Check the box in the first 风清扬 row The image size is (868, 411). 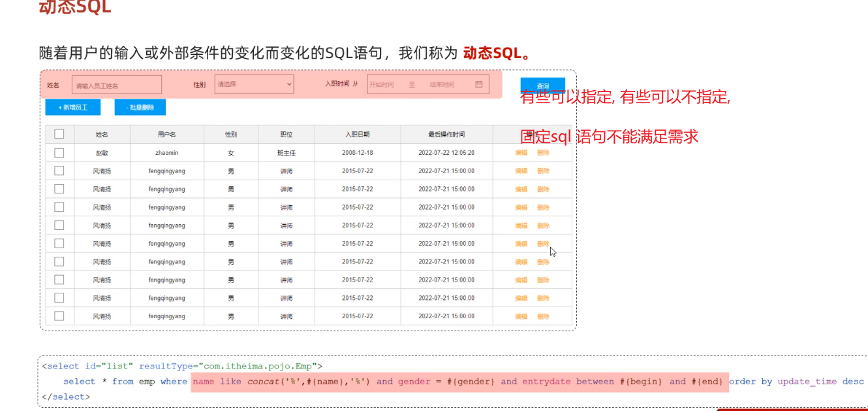click(x=59, y=171)
